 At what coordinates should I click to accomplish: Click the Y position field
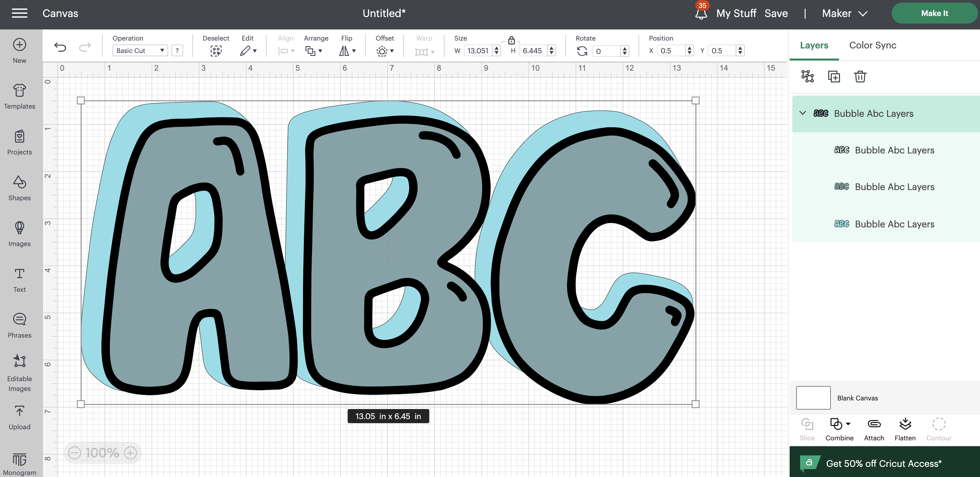tap(722, 51)
